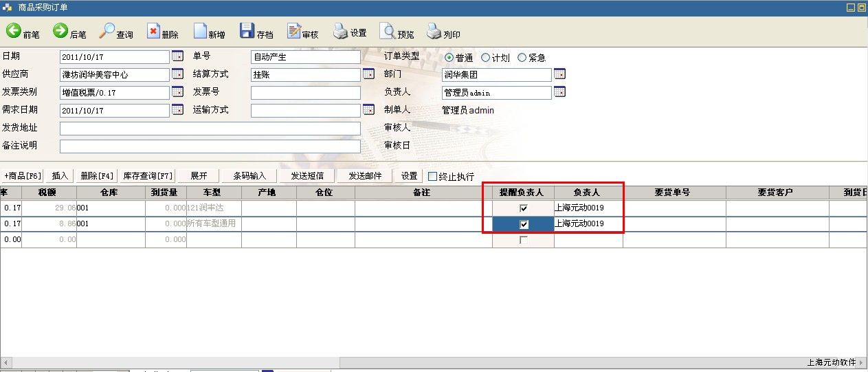Open 预览 print preview icon
The image size is (868, 372).
pyautogui.click(x=388, y=32)
